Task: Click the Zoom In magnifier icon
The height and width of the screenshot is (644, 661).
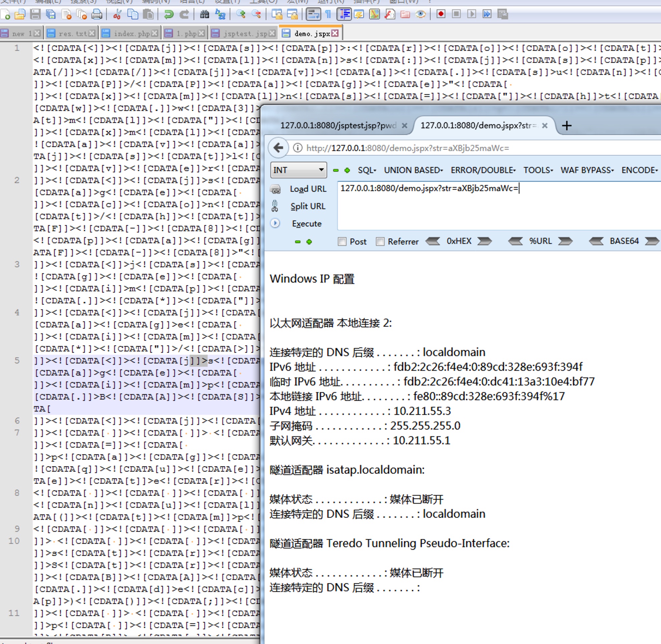Action: 241,14
